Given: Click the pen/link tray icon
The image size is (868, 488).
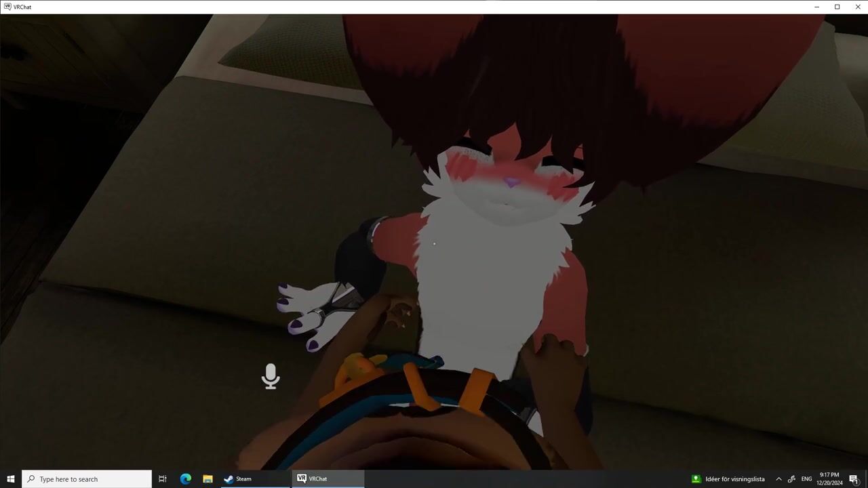Looking at the screenshot, I should click(x=791, y=479).
